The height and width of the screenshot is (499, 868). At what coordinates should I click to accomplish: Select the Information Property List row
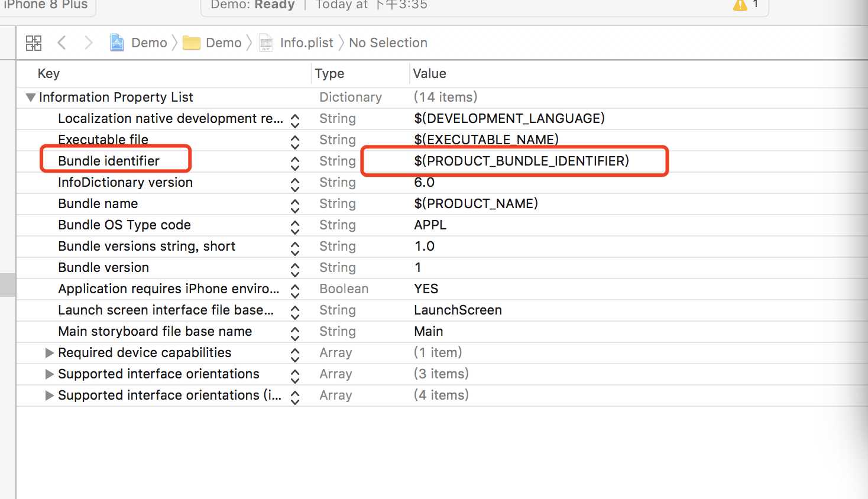tap(442, 97)
